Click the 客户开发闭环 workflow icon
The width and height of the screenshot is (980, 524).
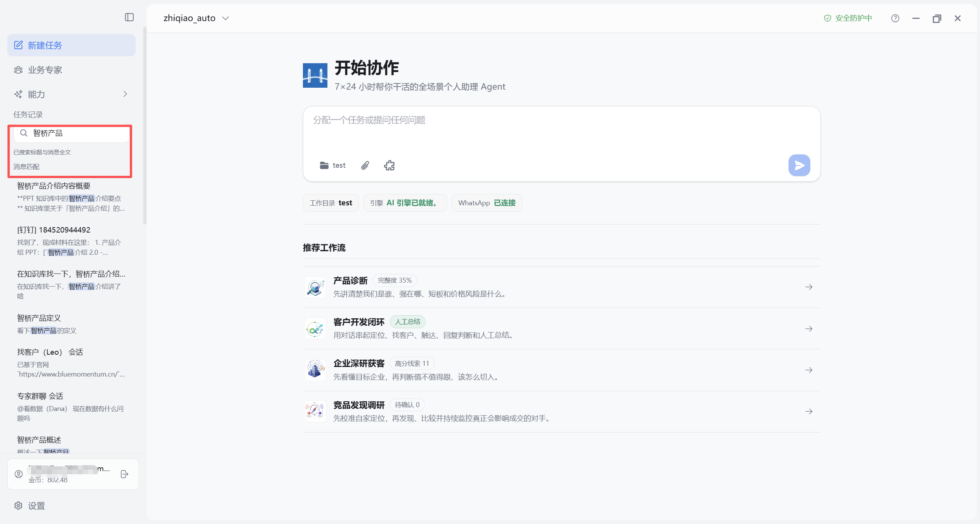(315, 329)
